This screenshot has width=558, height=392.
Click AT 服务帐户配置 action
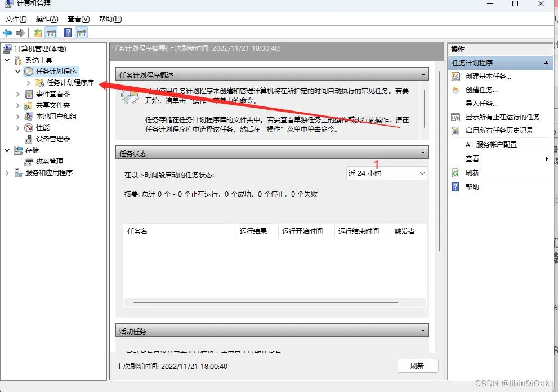[x=491, y=145]
